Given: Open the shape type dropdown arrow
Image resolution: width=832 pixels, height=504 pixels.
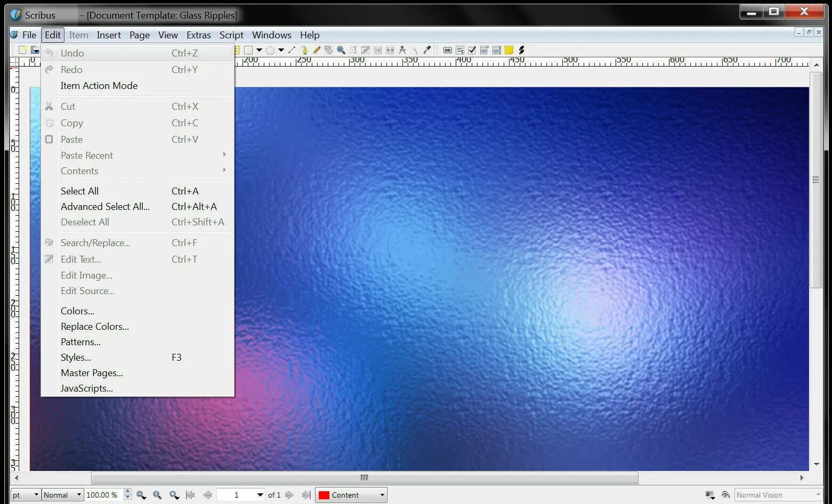Looking at the screenshot, I should click(x=259, y=50).
